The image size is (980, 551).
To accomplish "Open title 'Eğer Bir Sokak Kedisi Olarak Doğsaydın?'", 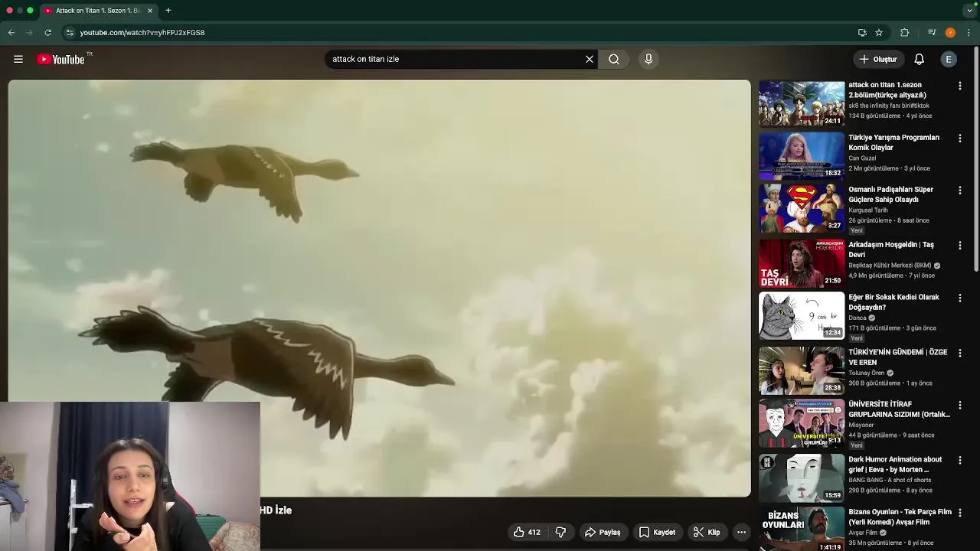I will [893, 302].
